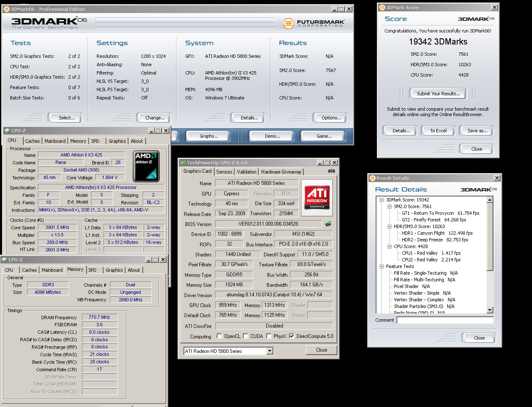Collapse the 3DMark Score: 19342 tree node
532x407 pixels.
(x=382, y=200)
